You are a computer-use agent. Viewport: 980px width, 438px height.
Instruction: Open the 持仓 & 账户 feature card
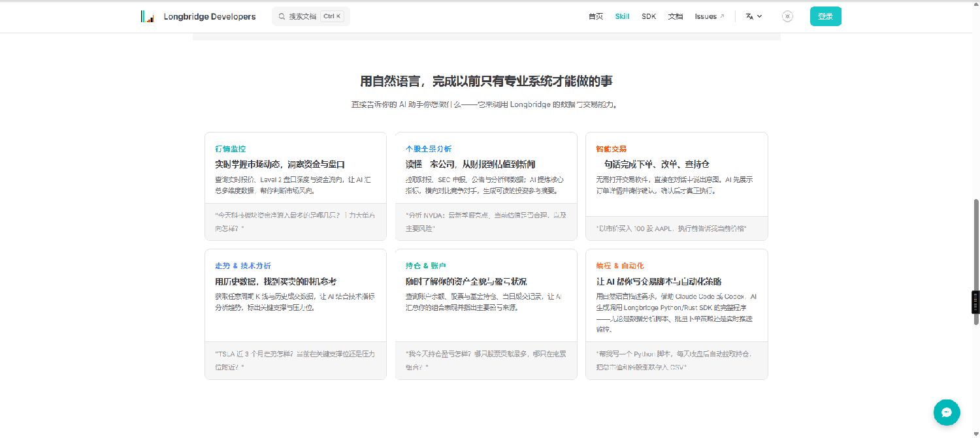[485, 313]
